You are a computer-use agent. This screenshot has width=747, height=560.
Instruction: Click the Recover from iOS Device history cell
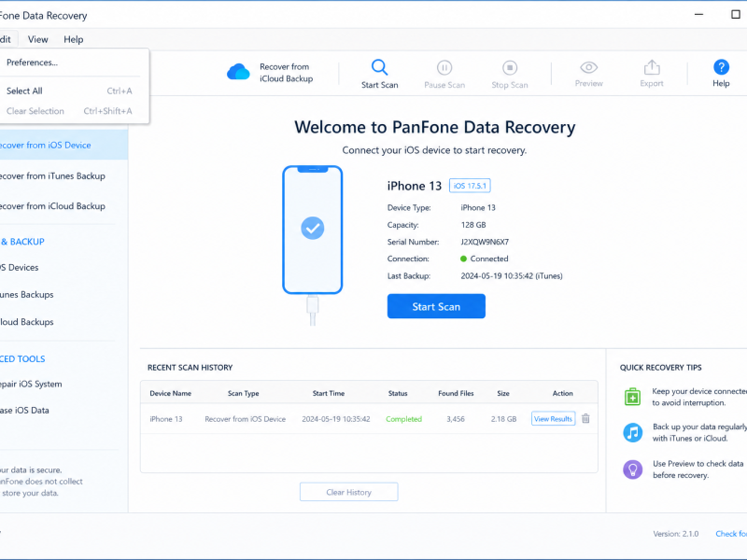[246, 419]
